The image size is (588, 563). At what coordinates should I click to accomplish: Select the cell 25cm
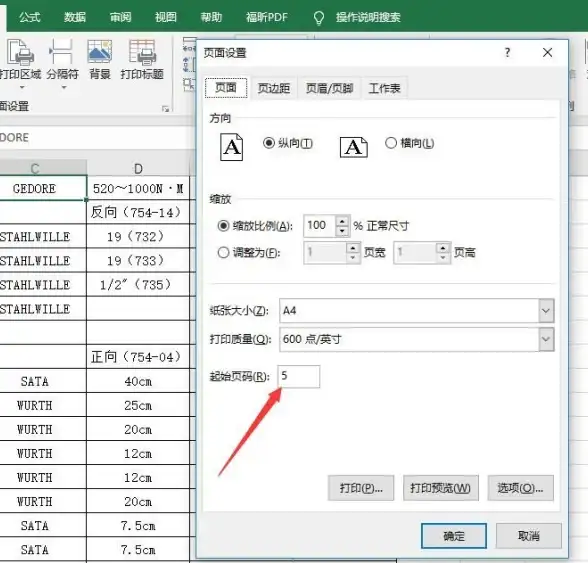(138, 405)
